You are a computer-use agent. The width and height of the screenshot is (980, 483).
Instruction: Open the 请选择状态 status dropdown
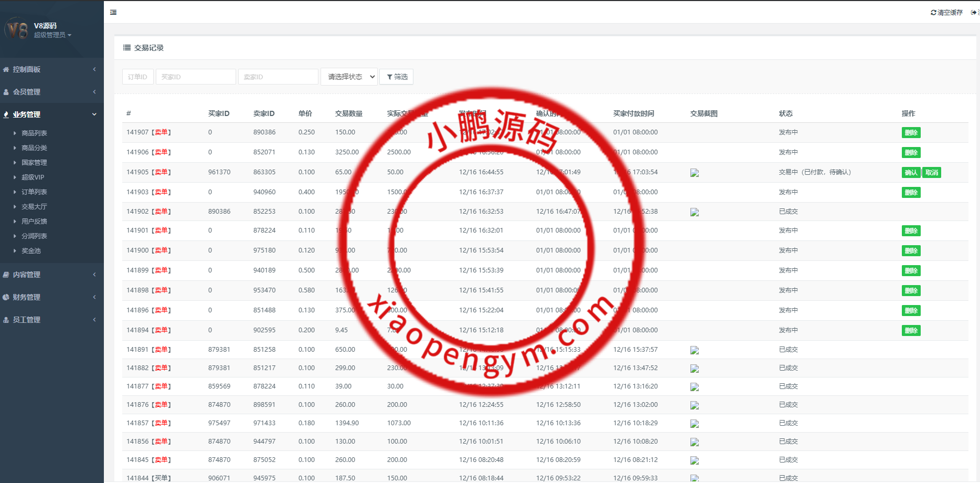tap(349, 77)
